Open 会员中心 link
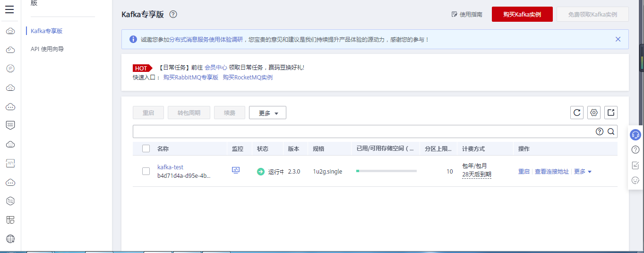This screenshot has width=644, height=253. tap(216, 68)
